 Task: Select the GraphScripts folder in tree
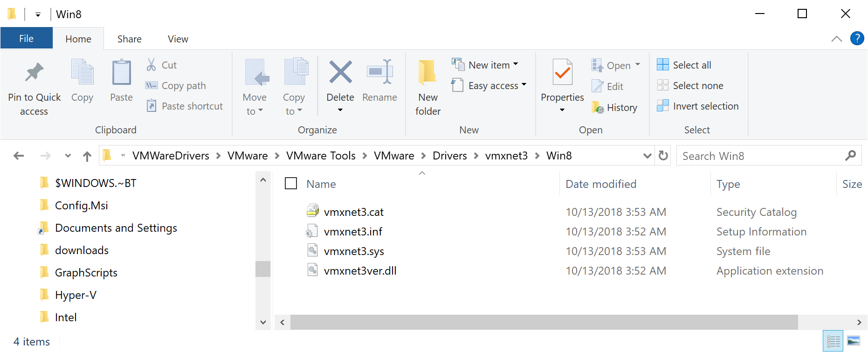(86, 273)
